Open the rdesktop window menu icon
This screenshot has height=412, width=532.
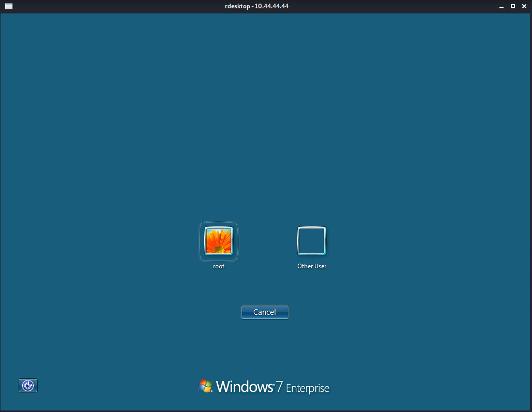(x=9, y=6)
